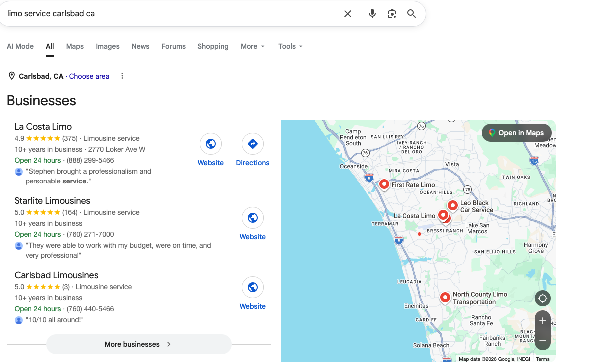Switch to the Shopping tab
The width and height of the screenshot is (591, 364).
click(x=213, y=46)
